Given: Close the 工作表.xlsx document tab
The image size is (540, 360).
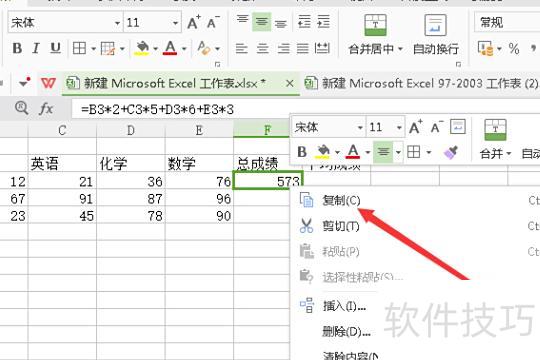Looking at the screenshot, I should pos(290,83).
